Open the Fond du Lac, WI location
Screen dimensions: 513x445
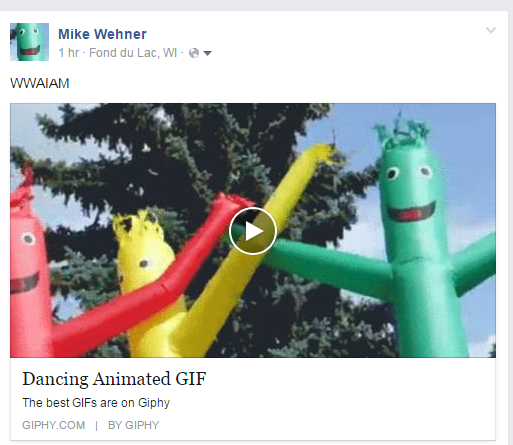click(x=133, y=53)
